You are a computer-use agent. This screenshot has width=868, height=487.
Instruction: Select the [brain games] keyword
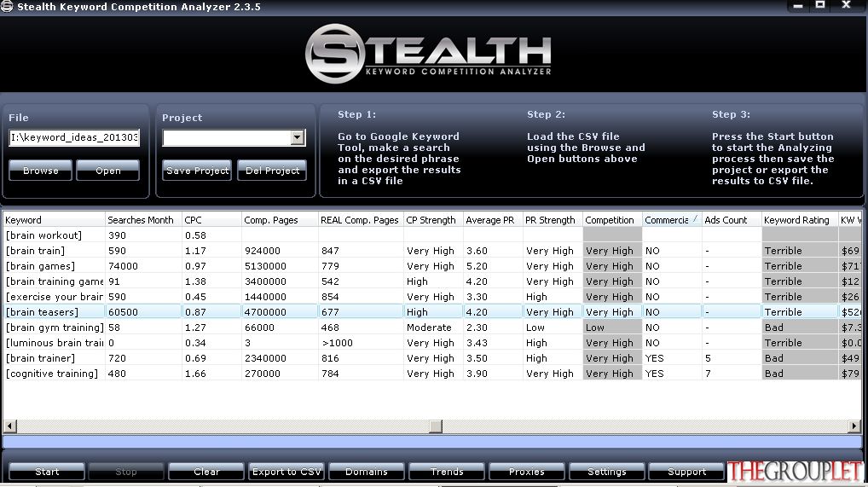40,266
